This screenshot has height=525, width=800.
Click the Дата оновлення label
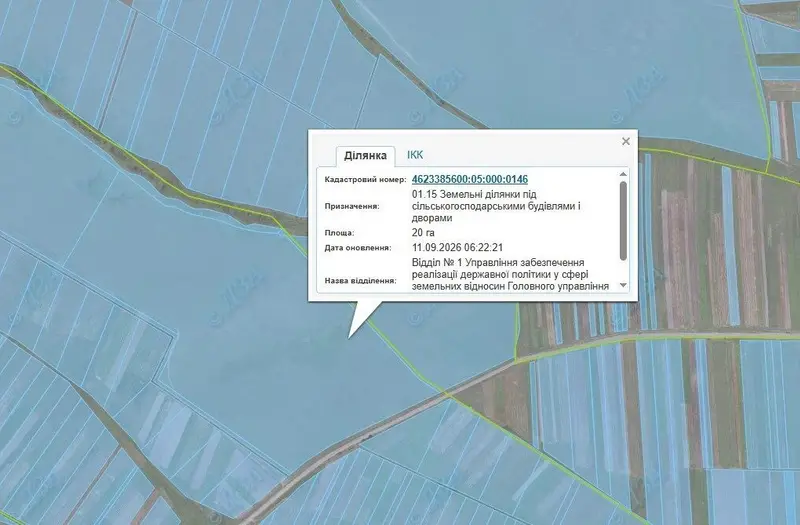358,248
